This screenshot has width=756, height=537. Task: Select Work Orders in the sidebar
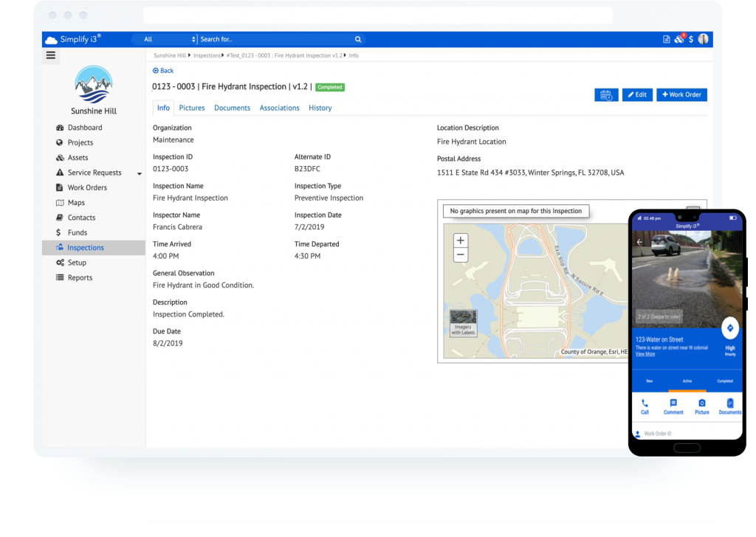pyautogui.click(x=87, y=187)
